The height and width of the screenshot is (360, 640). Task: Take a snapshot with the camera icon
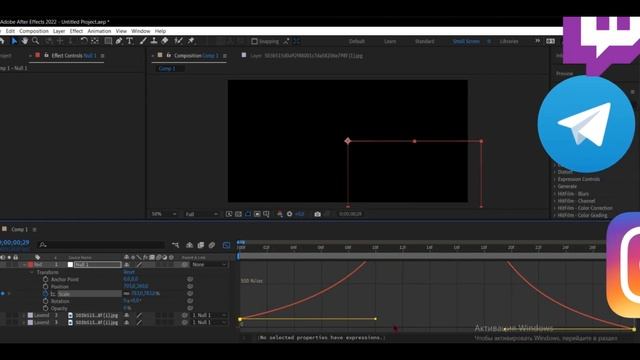click(317, 214)
